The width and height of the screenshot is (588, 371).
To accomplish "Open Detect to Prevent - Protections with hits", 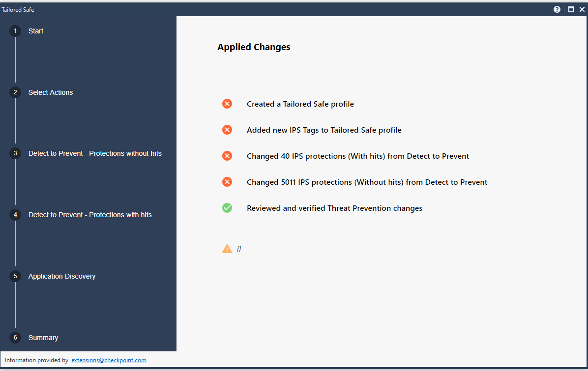I will tap(90, 215).
